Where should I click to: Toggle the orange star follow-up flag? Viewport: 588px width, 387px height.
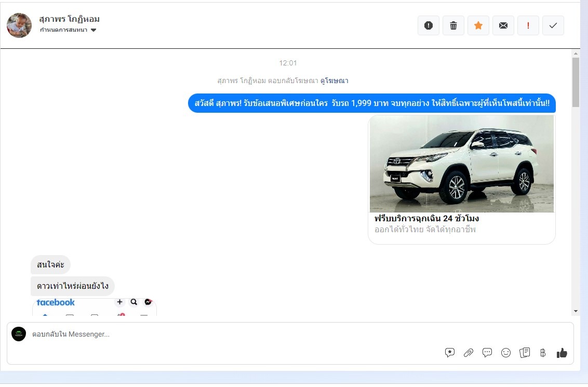pyautogui.click(x=478, y=25)
